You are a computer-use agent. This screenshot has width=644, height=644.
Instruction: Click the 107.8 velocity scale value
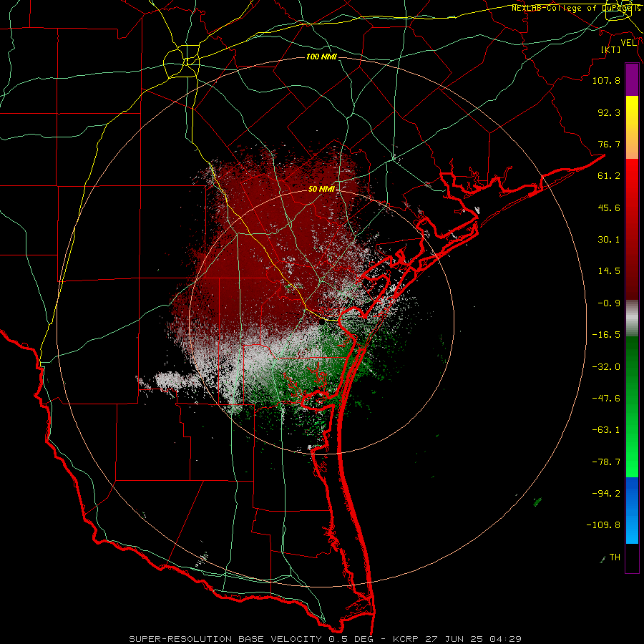pos(606,80)
